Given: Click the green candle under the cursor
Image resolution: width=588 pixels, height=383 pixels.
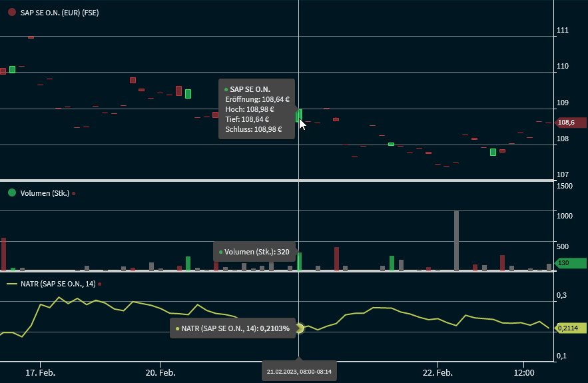Looking at the screenshot, I should pyautogui.click(x=299, y=115).
